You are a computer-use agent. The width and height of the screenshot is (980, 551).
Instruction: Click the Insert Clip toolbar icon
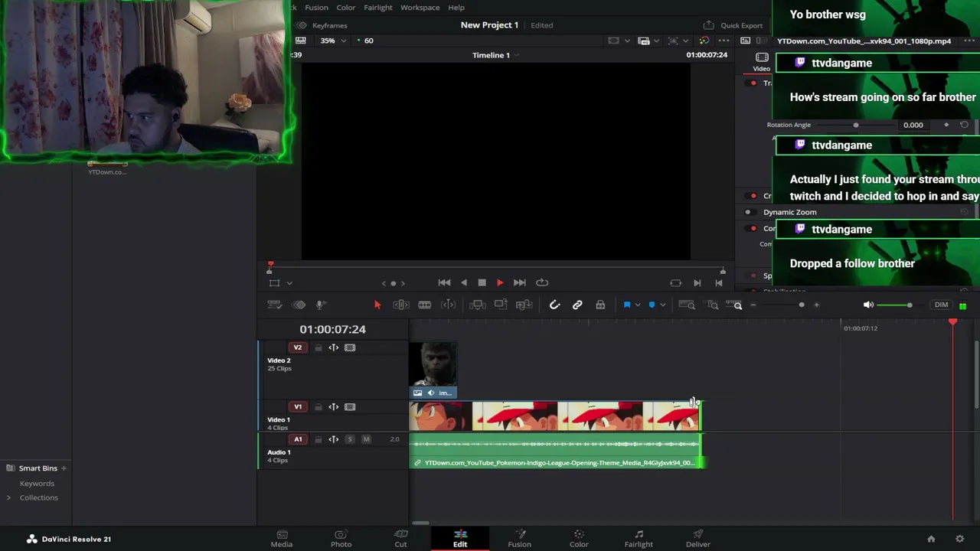coord(477,305)
